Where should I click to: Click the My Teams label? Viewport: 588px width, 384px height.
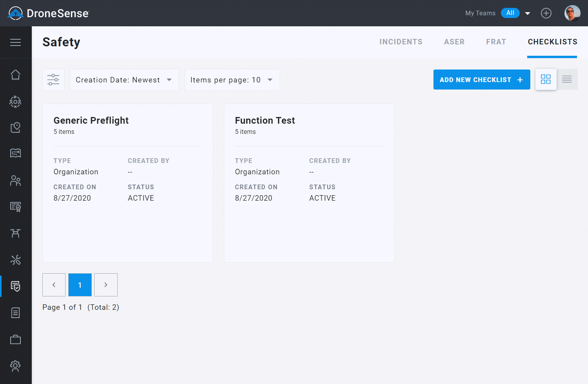[480, 13]
